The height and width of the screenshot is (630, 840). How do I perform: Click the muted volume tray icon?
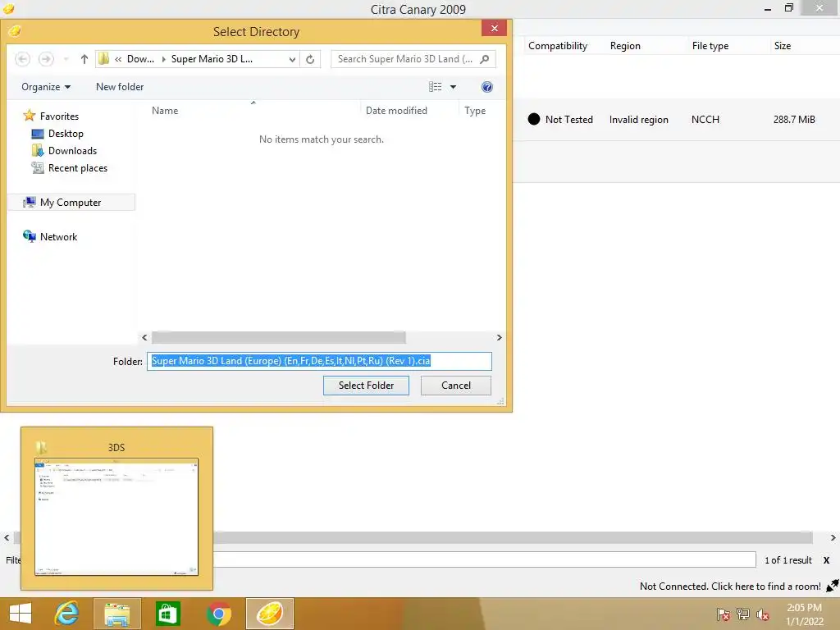[763, 614]
